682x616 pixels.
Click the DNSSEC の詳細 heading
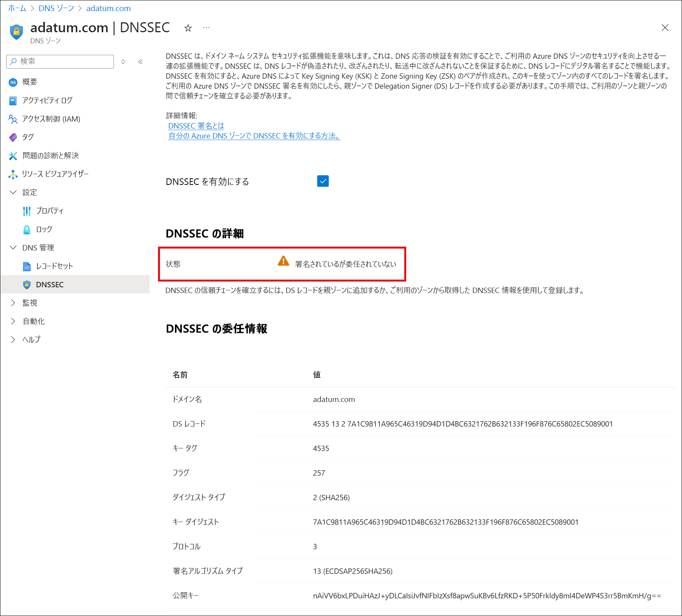[x=205, y=234]
